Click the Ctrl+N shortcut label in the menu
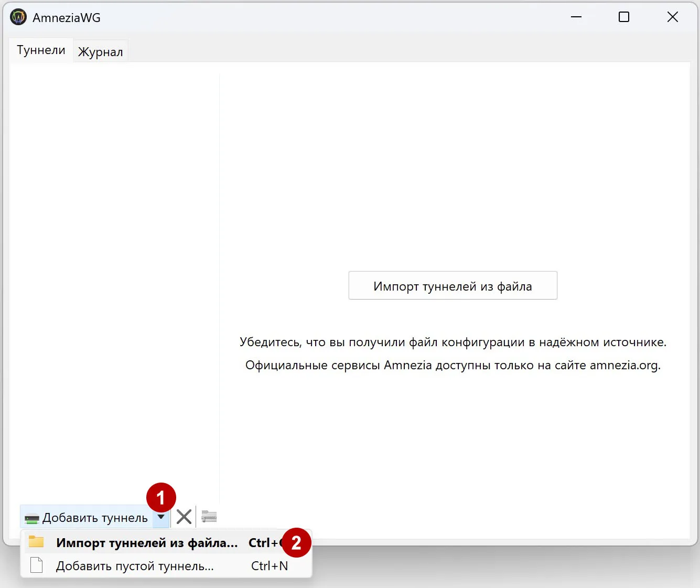 click(x=270, y=565)
